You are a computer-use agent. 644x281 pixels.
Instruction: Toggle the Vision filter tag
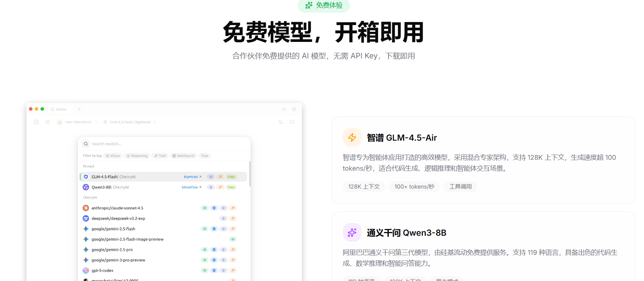pos(113,156)
